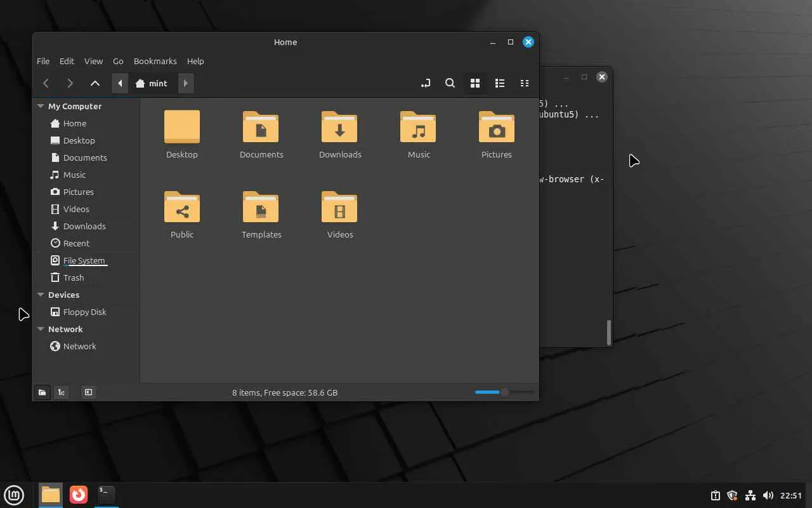This screenshot has width=812, height=508.
Task: Adjust the icon zoom slider
Action: pyautogui.click(x=504, y=392)
